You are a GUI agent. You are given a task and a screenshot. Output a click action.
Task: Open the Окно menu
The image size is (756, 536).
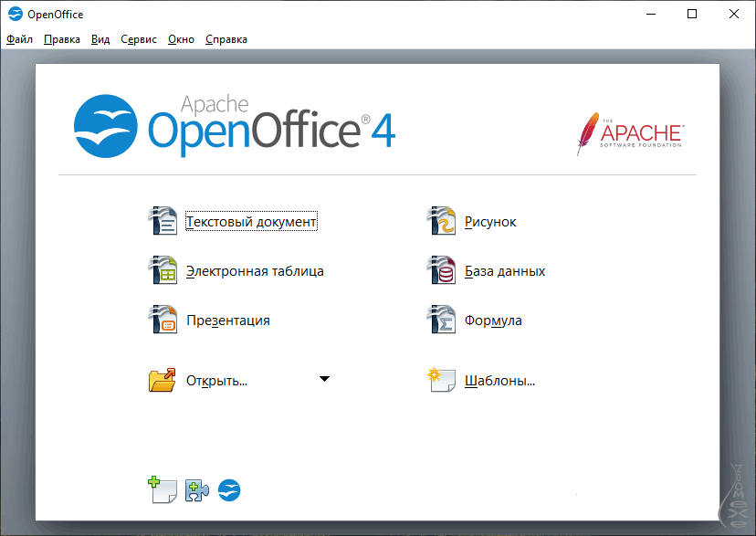(x=181, y=39)
